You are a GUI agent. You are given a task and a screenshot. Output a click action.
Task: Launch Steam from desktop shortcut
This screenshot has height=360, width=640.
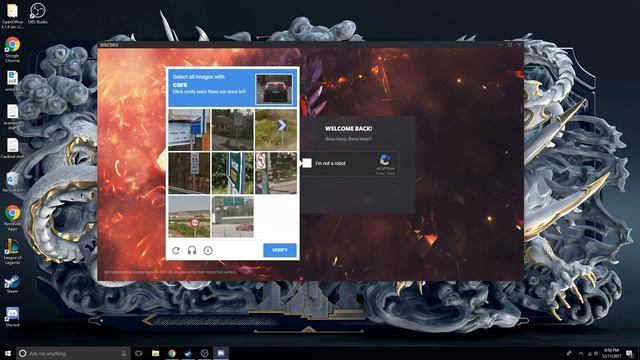[x=12, y=284]
